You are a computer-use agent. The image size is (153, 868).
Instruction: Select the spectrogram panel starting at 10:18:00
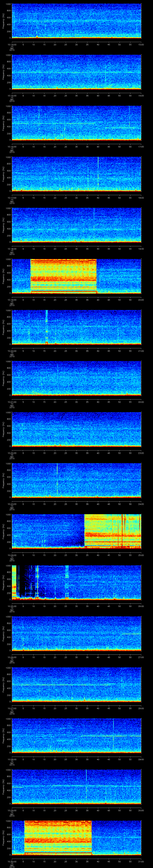[76, 225]
